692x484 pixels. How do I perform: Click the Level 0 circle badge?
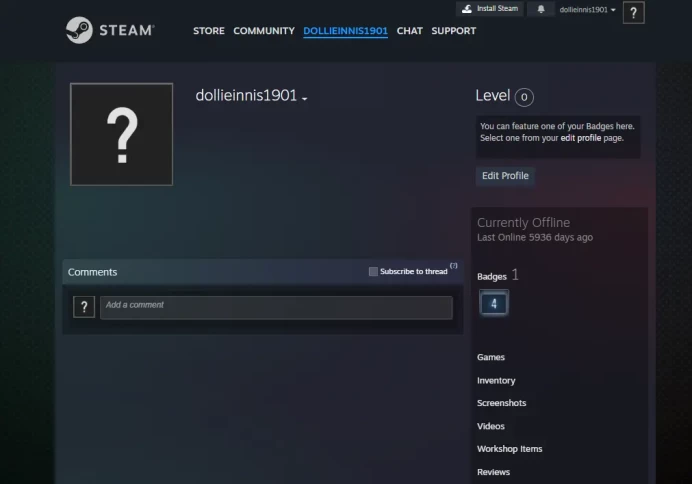(524, 97)
